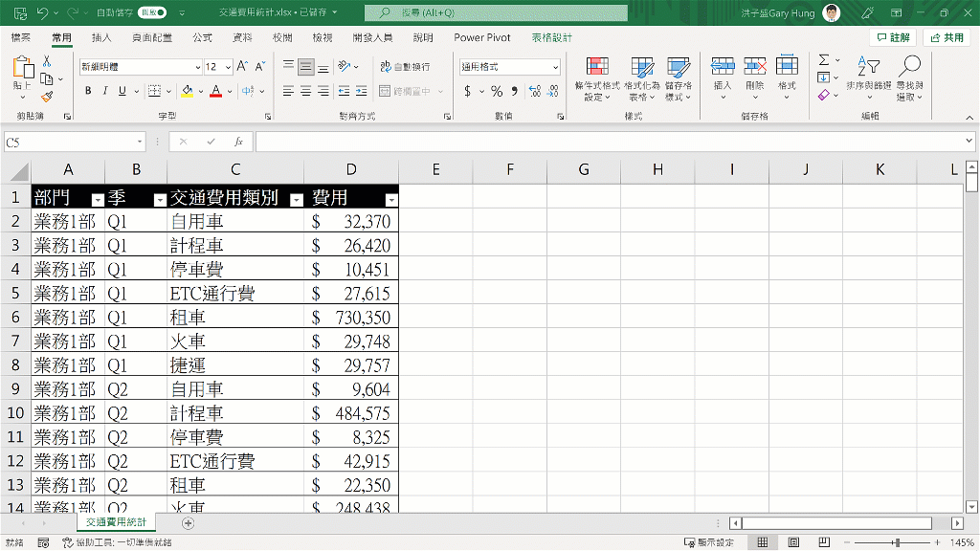Click the Decrease Decimal icon
Image resolution: width=980 pixels, height=551 pixels.
click(x=553, y=91)
